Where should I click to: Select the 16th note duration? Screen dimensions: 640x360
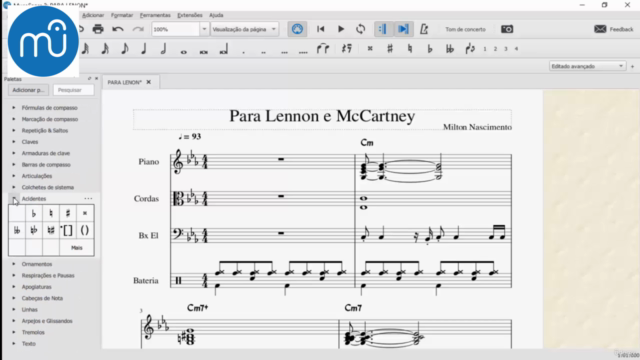105,49
